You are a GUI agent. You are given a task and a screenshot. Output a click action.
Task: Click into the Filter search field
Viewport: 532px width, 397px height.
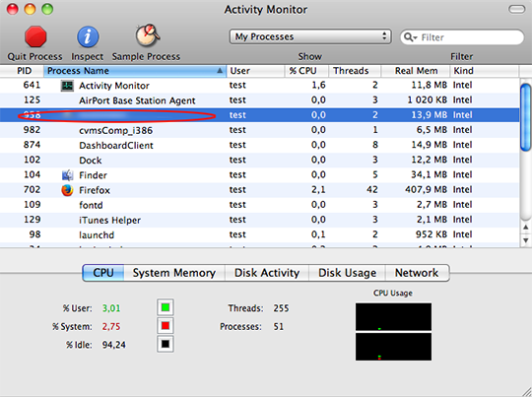(x=462, y=37)
